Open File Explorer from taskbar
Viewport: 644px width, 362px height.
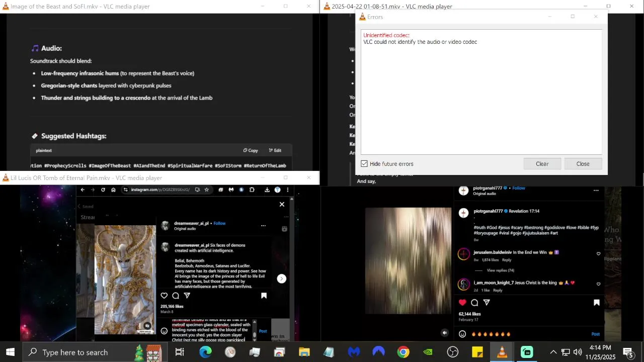[x=304, y=352]
